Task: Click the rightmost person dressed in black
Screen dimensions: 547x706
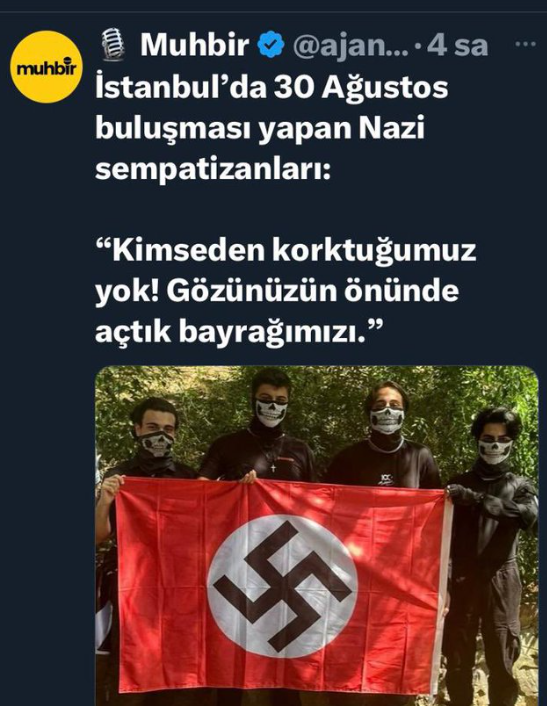Action: pyautogui.click(x=491, y=540)
